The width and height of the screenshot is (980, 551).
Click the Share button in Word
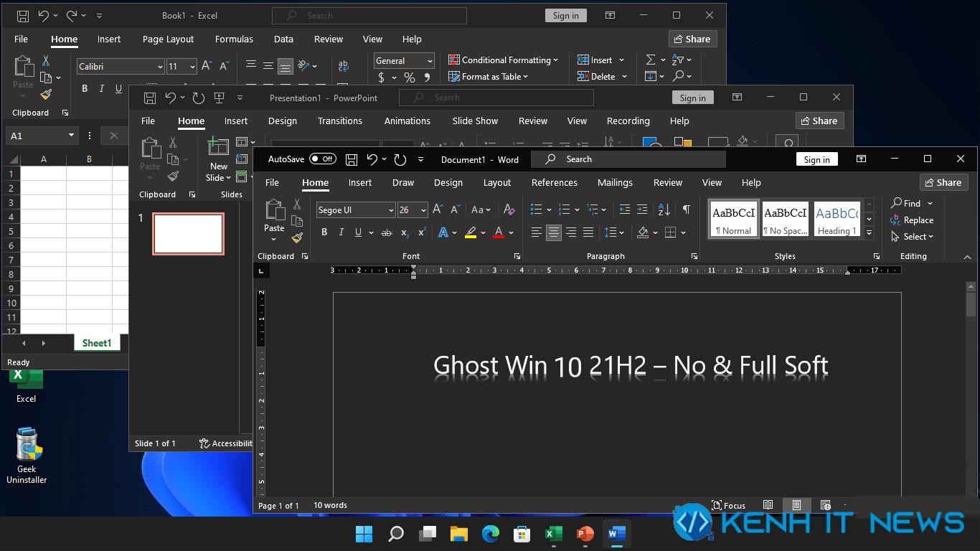pyautogui.click(x=944, y=182)
